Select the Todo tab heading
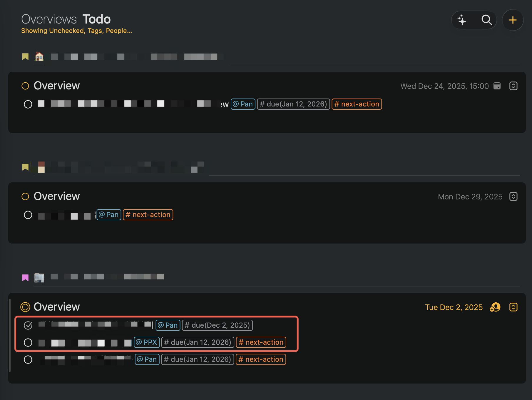This screenshot has height=400, width=532. point(96,19)
